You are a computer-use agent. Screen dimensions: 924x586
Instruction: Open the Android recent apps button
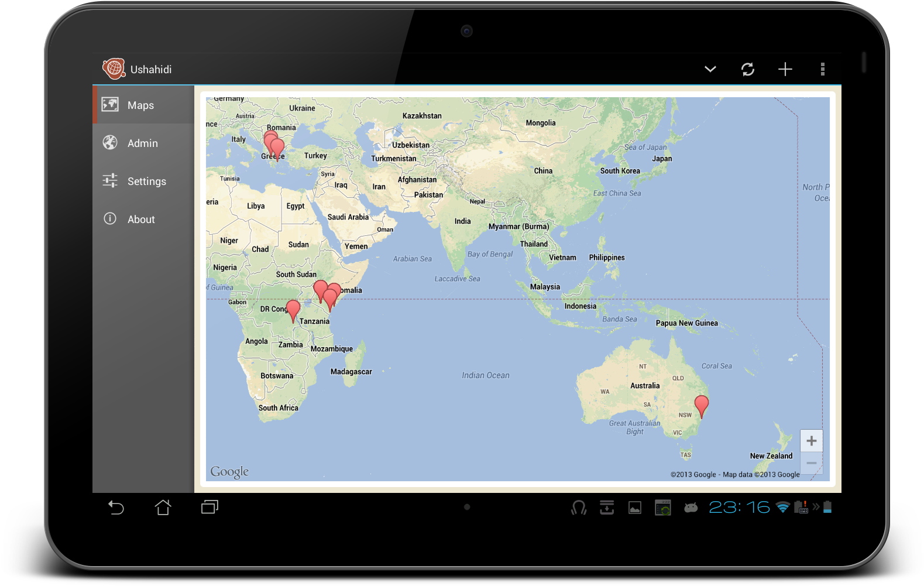(x=209, y=507)
